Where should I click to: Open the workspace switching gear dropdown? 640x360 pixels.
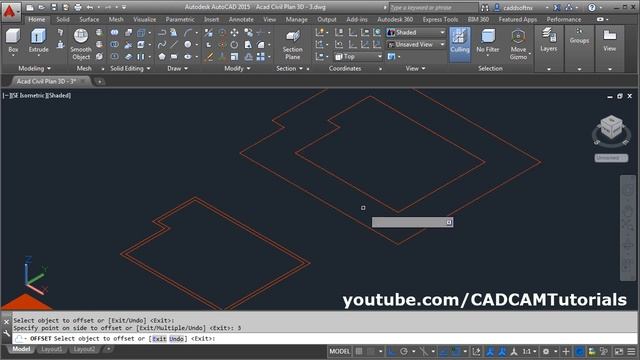(549, 351)
